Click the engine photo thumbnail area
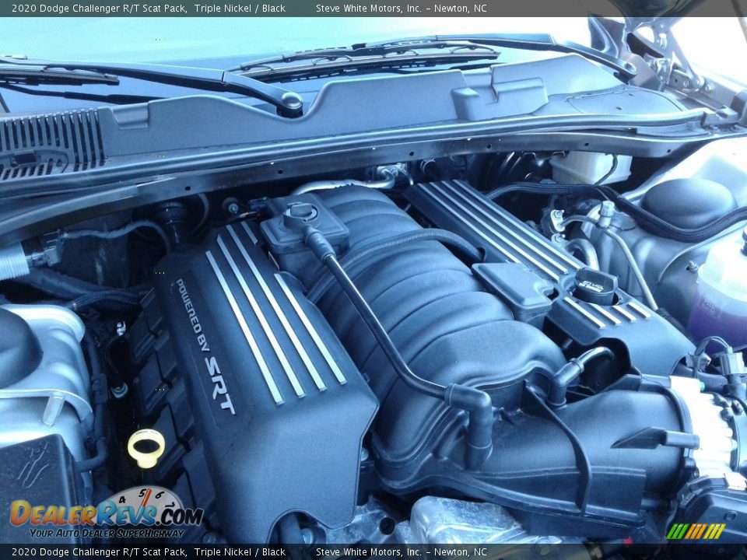This screenshot has width=747, height=560. tap(373, 280)
